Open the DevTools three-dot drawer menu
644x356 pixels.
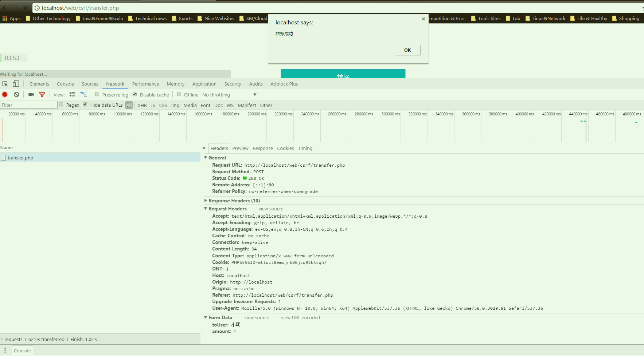(5, 351)
